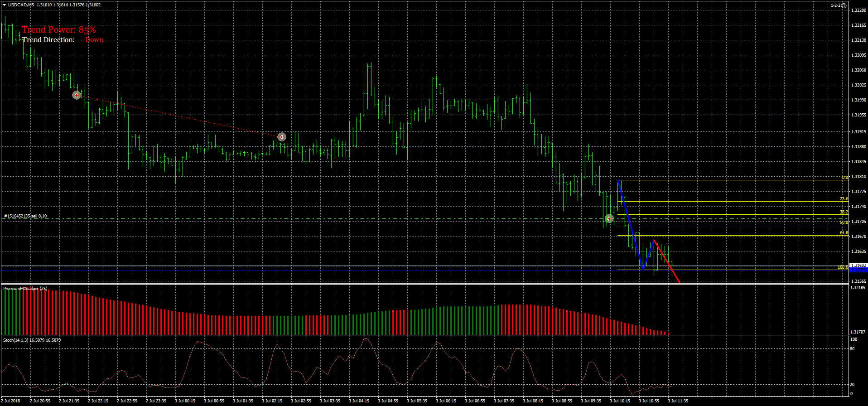Select the sell entry arrow marker near 2 Jul 21:35
This screenshot has width=868, height=406.
tap(77, 95)
